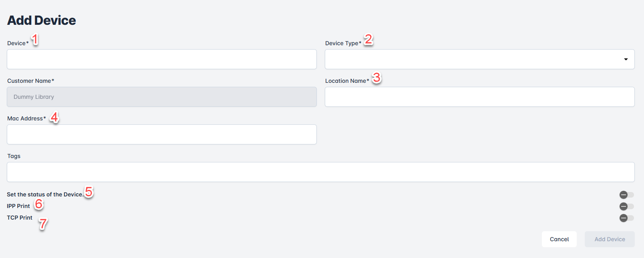
Task: Enable the IPP Print switch
Action: [626, 206]
